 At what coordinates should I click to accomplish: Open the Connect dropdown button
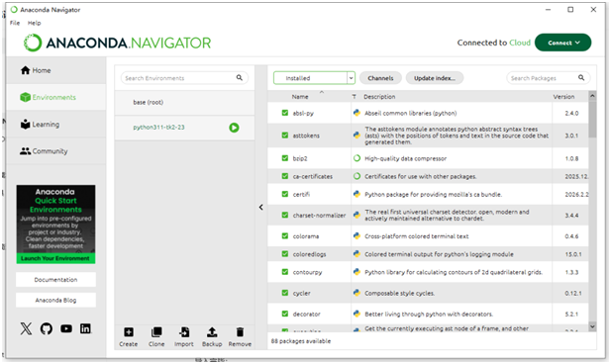(563, 43)
